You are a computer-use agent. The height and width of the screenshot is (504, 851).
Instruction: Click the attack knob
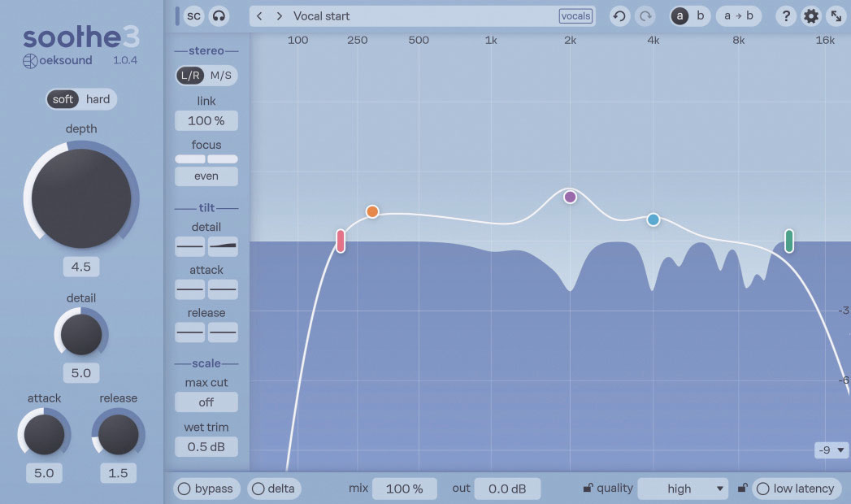(x=44, y=434)
